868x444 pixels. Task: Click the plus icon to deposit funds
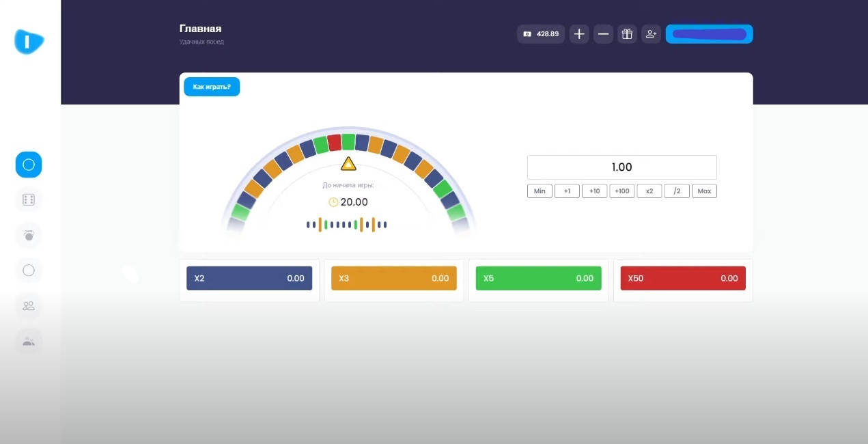pyautogui.click(x=579, y=34)
